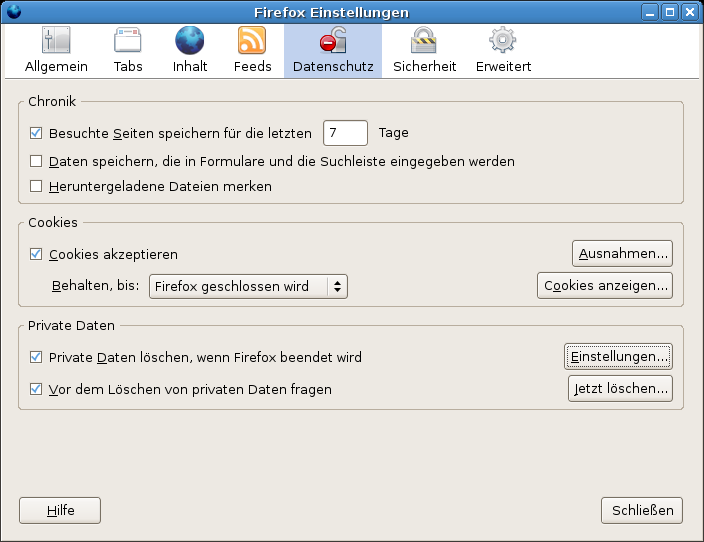The image size is (704, 542).
Task: Open the Inhalt globe icon
Action: point(189,40)
